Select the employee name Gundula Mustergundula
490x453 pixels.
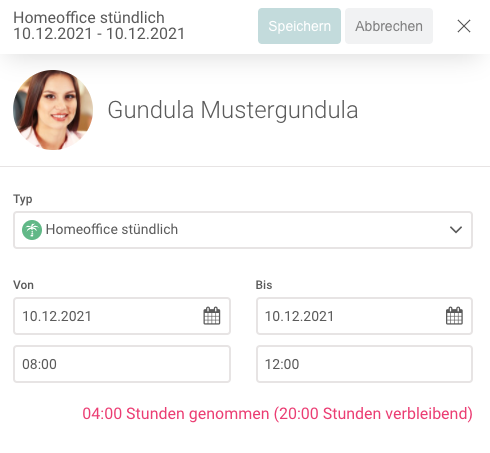233,110
